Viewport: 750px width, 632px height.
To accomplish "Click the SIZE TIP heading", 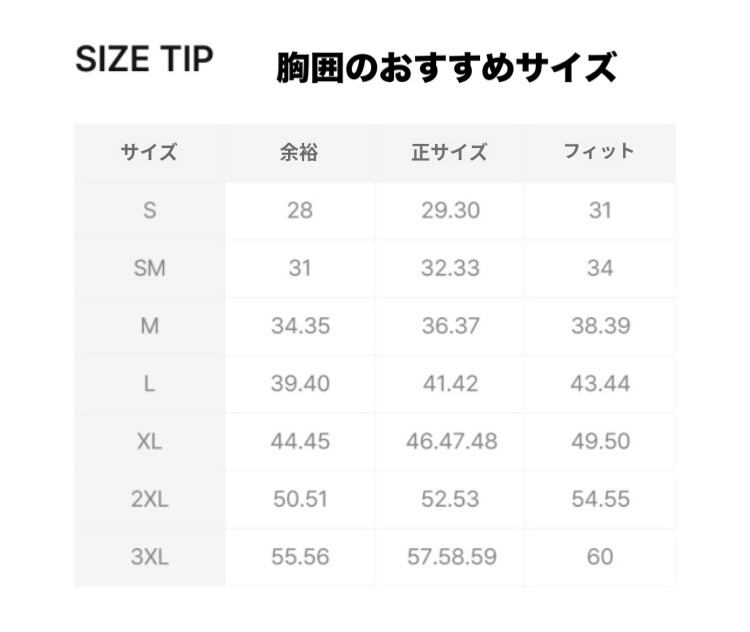I will [x=144, y=59].
